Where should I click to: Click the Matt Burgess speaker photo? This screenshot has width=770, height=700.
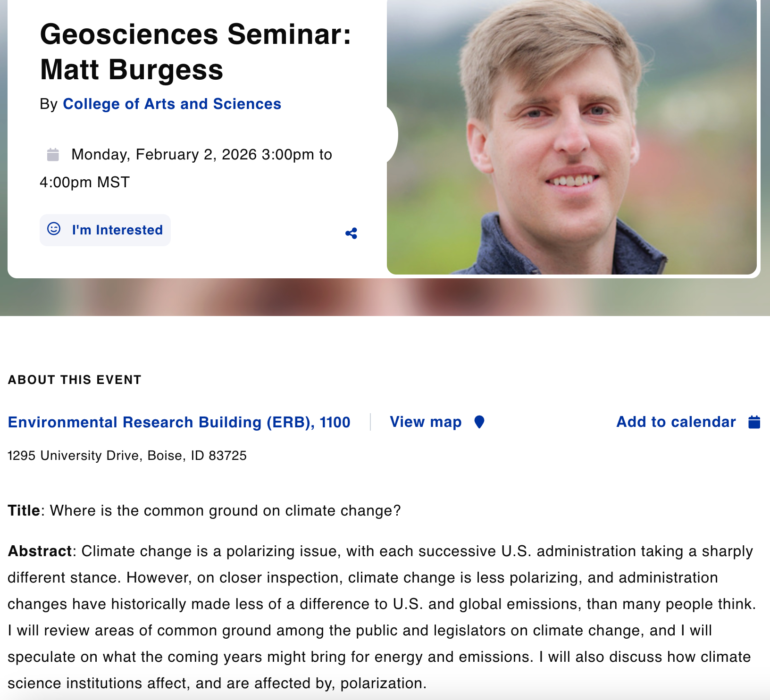(x=571, y=137)
